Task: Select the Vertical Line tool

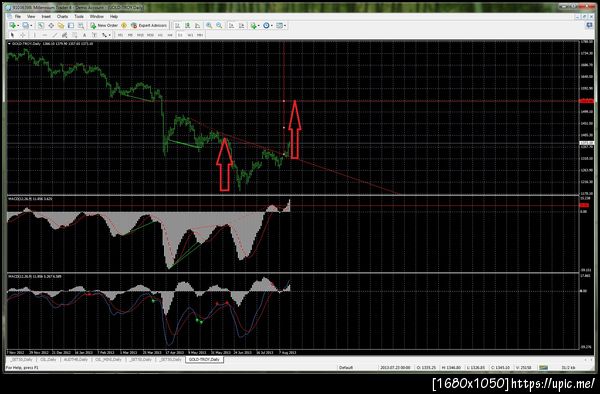Action: click(x=34, y=35)
